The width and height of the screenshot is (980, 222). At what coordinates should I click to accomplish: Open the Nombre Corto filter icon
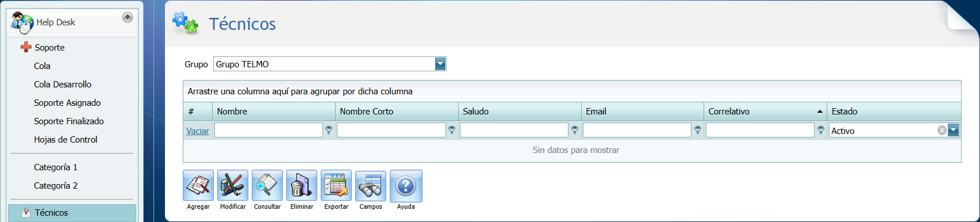click(x=452, y=131)
